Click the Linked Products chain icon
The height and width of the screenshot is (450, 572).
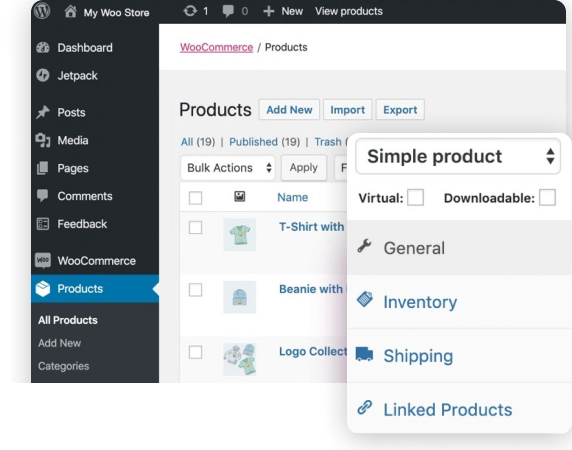click(364, 408)
